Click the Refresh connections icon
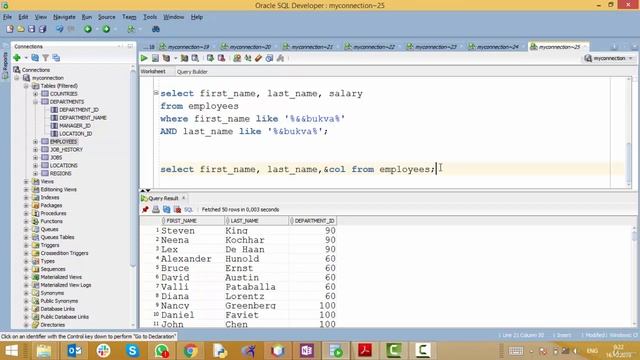The height and width of the screenshot is (360, 640). click(x=35, y=58)
